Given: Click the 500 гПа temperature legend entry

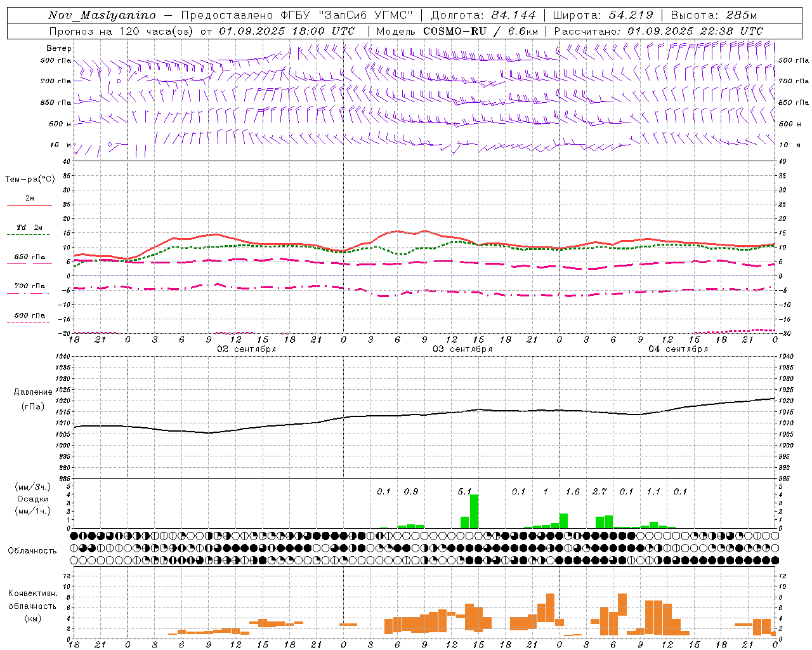Looking at the screenshot, I should tap(30, 315).
